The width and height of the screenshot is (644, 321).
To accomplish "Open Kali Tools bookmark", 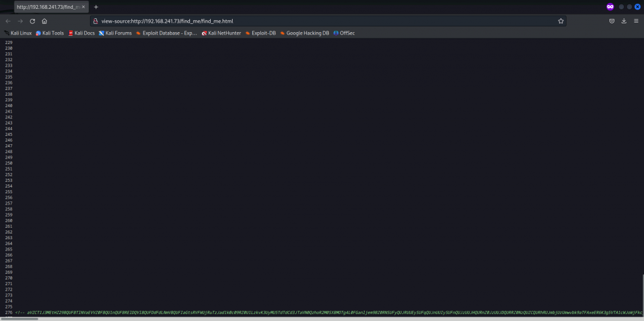I will click(x=50, y=33).
